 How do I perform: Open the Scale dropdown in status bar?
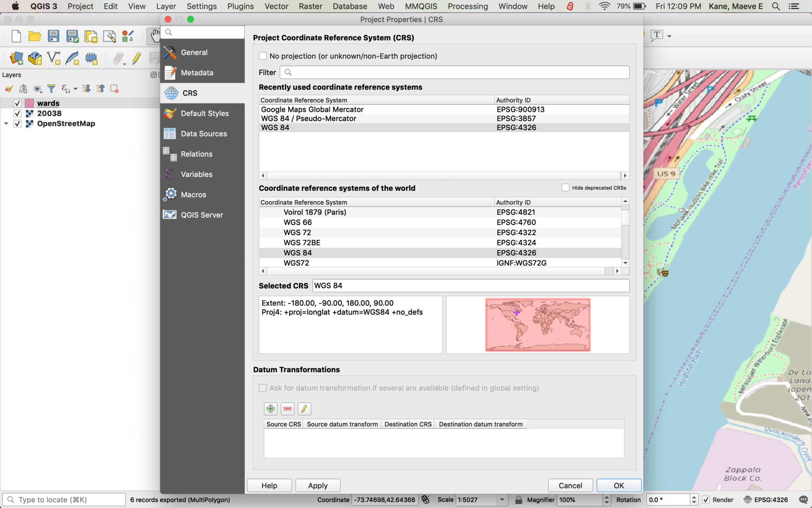[502, 500]
